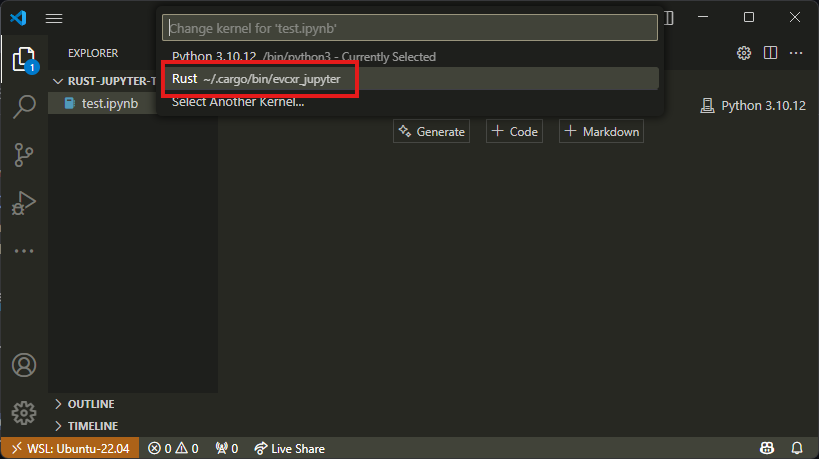Open the Run and Debug view

point(24,203)
